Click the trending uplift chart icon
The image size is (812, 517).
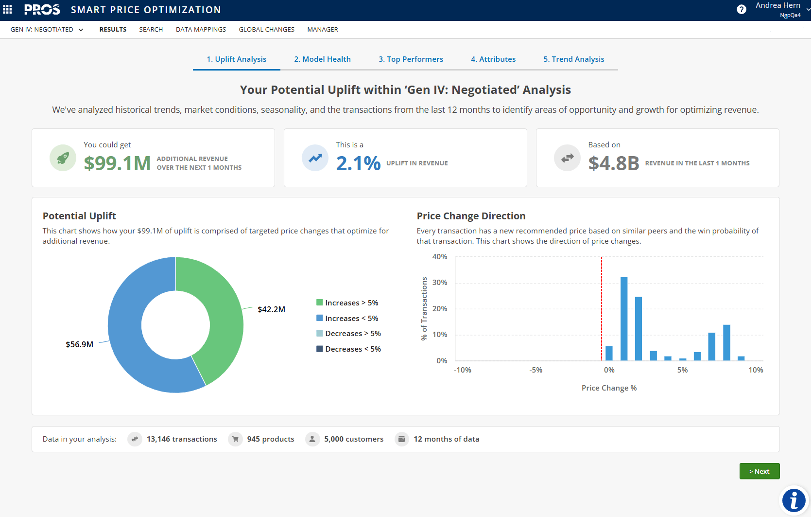(x=315, y=158)
